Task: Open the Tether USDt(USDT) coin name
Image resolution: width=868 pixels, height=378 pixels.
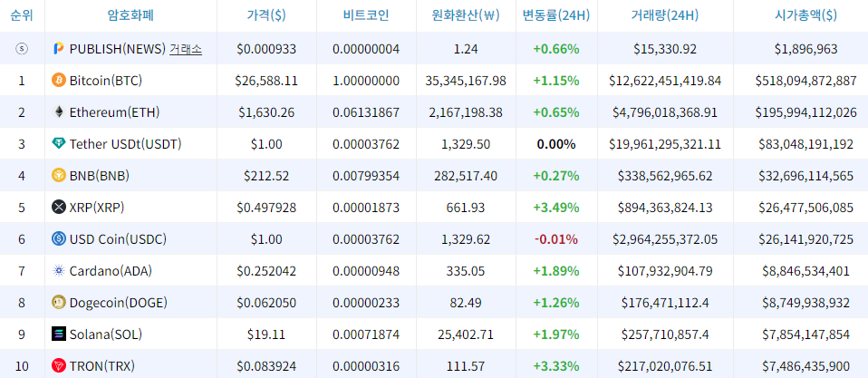Action: [126, 144]
